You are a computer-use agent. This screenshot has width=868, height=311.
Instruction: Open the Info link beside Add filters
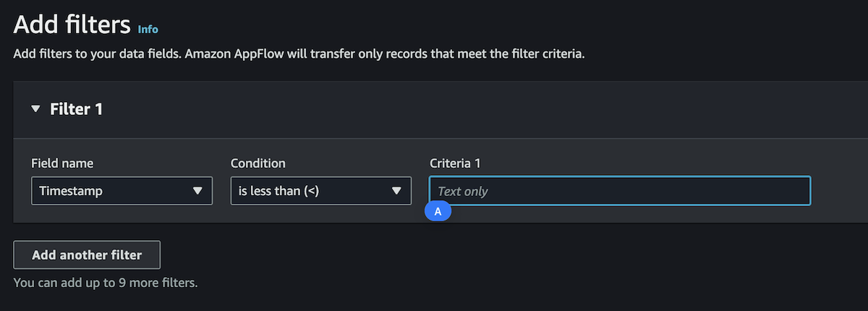[x=148, y=29]
